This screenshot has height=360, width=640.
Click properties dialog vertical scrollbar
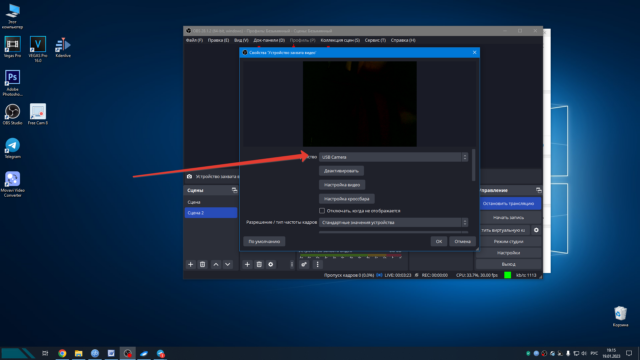[x=473, y=165]
